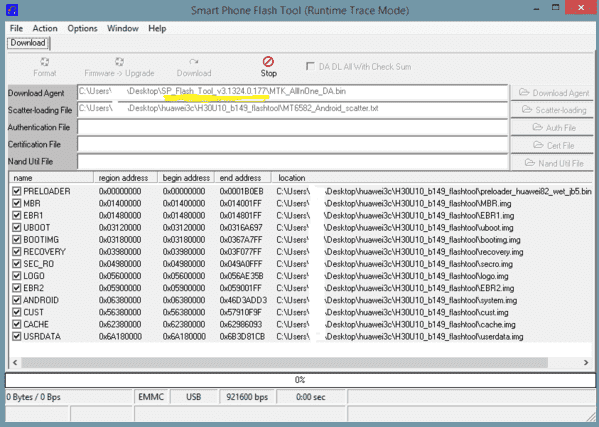Open the Action menu

45,29
